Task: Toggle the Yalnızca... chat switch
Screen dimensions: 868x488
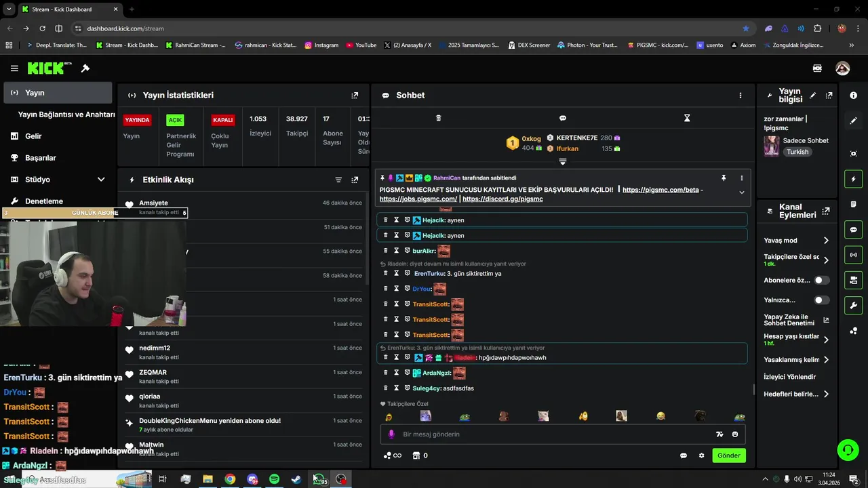Action: [x=821, y=300]
